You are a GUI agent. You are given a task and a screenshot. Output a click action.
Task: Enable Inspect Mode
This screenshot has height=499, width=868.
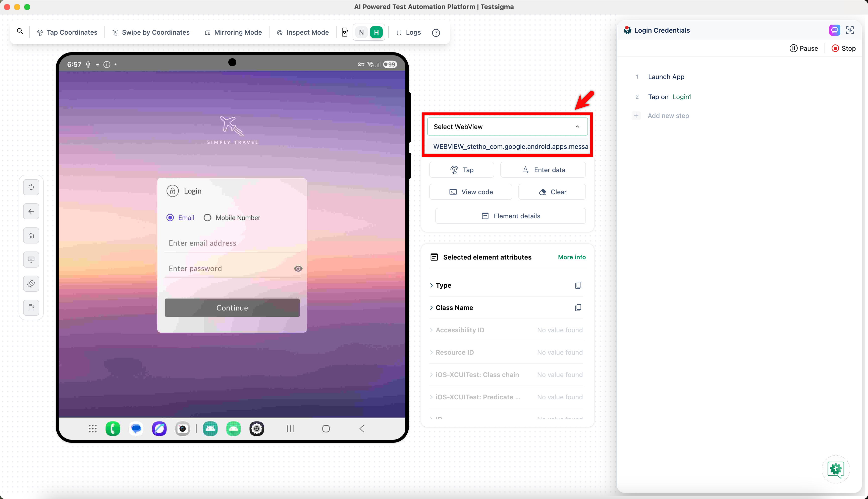pos(303,32)
